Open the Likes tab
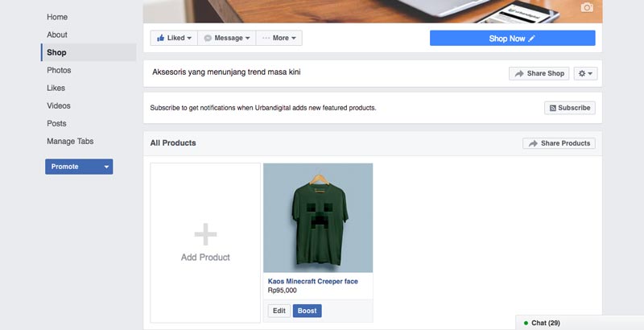 pyautogui.click(x=56, y=88)
